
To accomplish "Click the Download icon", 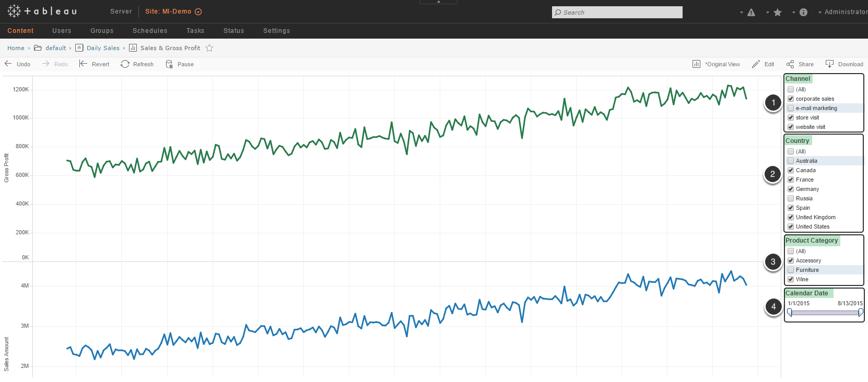I will (829, 64).
